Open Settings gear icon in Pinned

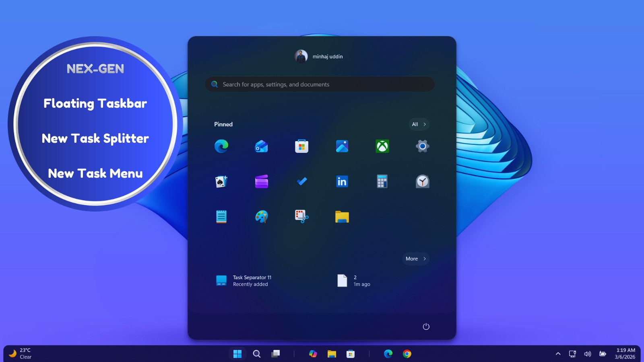pyautogui.click(x=423, y=146)
